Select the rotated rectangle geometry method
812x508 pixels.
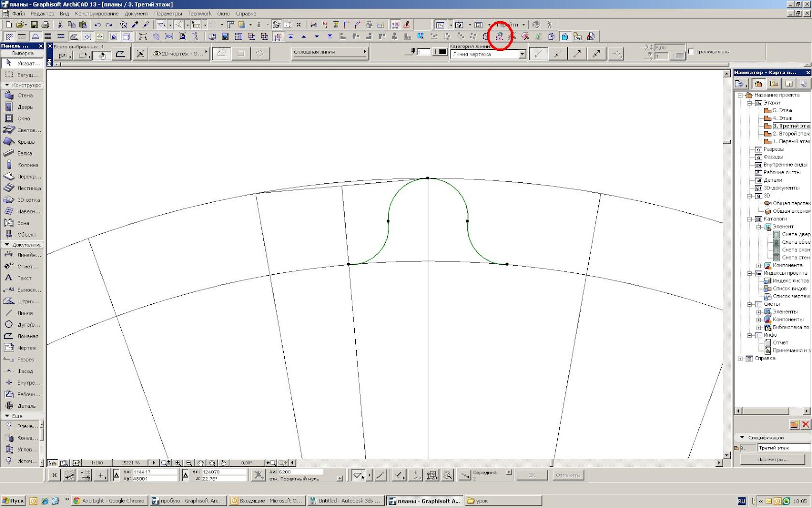coord(260,53)
